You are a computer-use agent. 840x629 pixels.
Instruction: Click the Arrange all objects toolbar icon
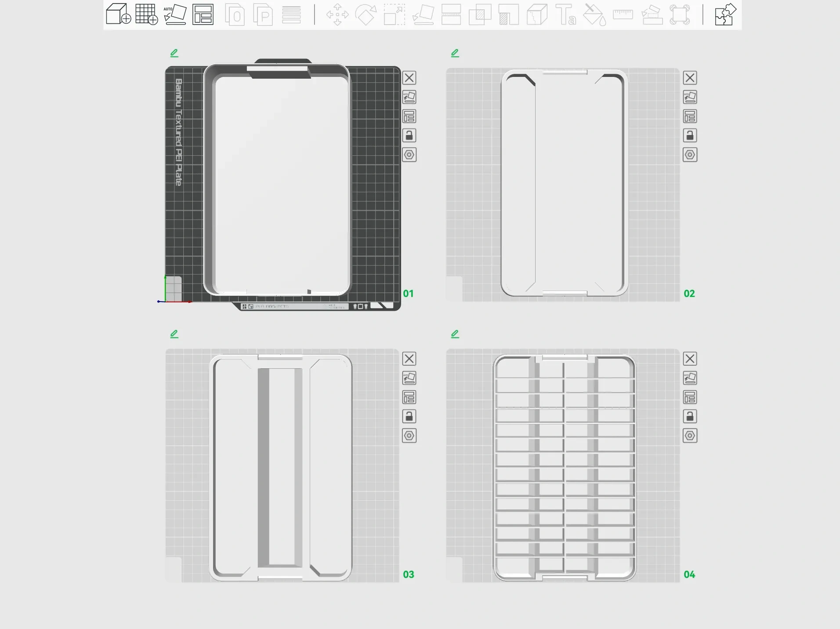(203, 14)
